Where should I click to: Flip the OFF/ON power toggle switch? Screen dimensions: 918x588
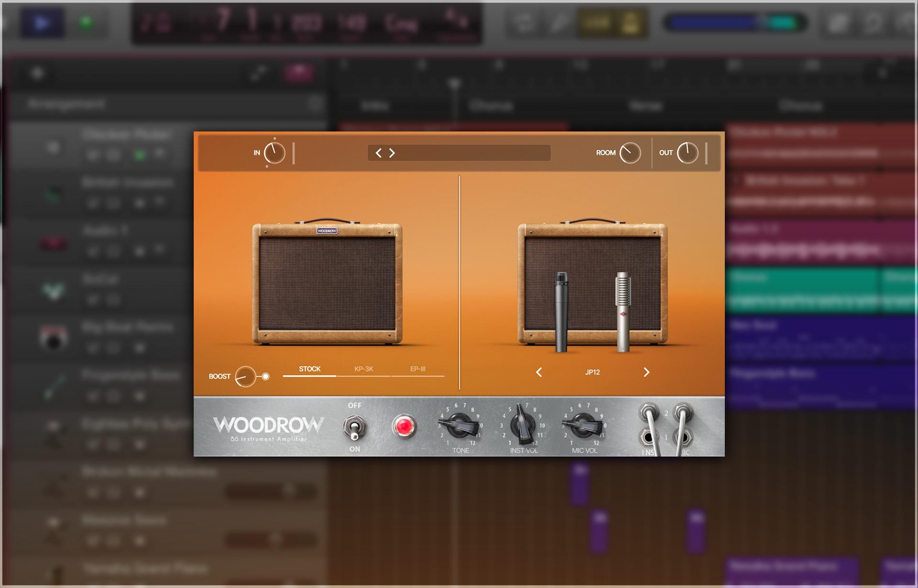coord(354,427)
